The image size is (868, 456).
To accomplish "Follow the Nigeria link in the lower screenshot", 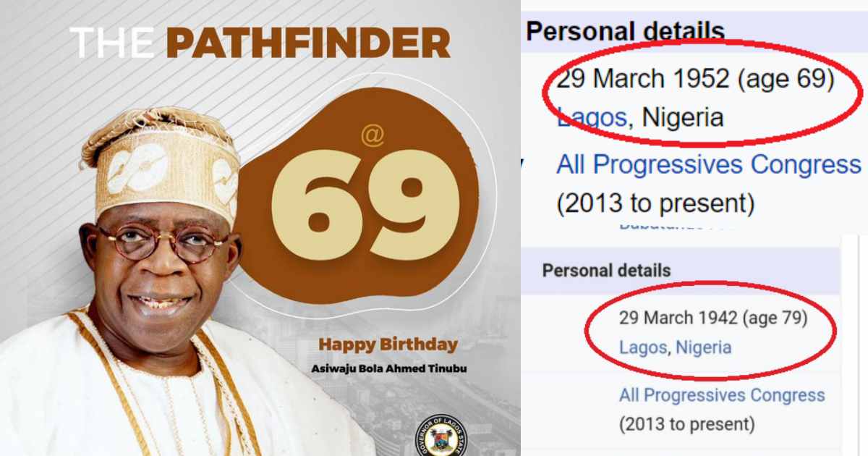I will pyautogui.click(x=704, y=347).
